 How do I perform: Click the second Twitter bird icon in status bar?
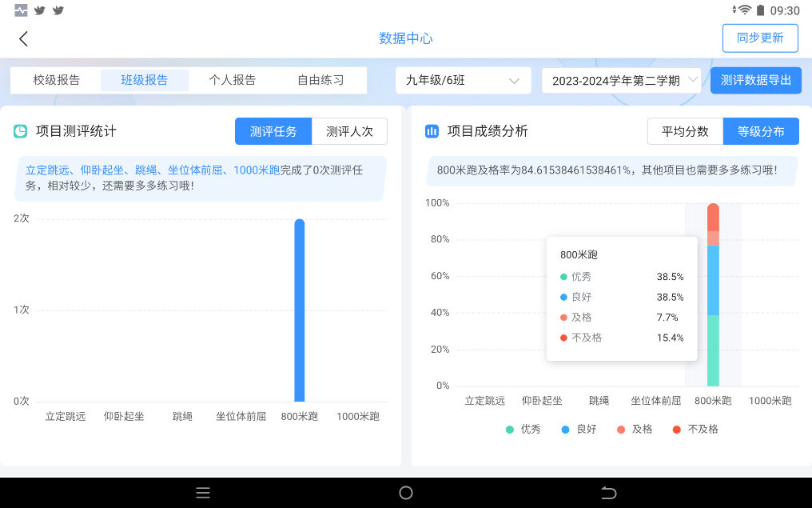tap(56, 10)
